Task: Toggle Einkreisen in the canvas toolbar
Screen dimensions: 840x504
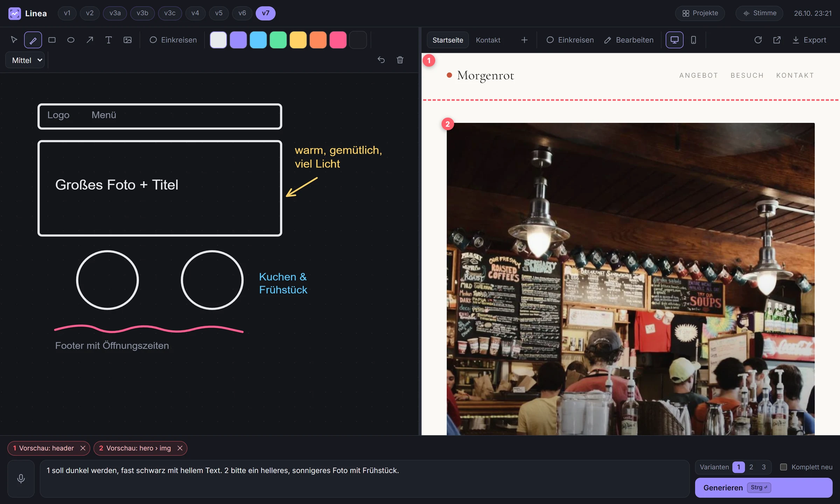Action: 173,40
